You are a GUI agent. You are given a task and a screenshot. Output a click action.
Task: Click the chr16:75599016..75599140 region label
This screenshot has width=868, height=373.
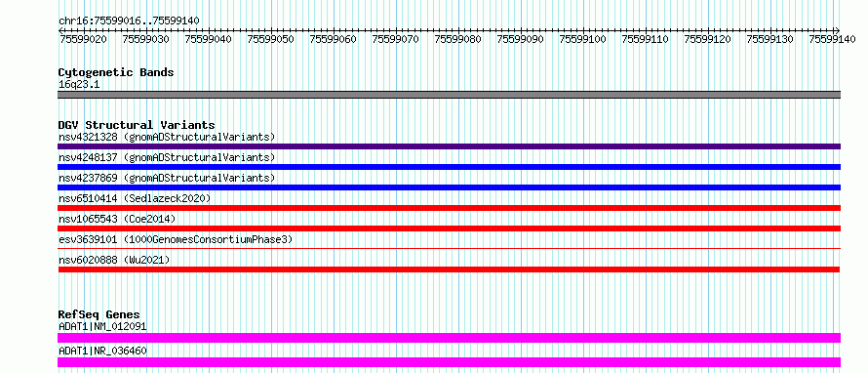point(129,21)
